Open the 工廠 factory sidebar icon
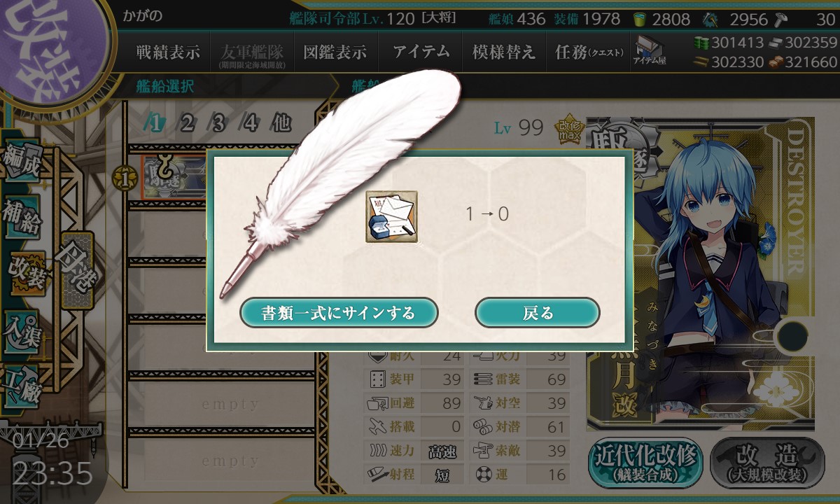Viewport: 840px width, 504px height. pyautogui.click(x=22, y=384)
